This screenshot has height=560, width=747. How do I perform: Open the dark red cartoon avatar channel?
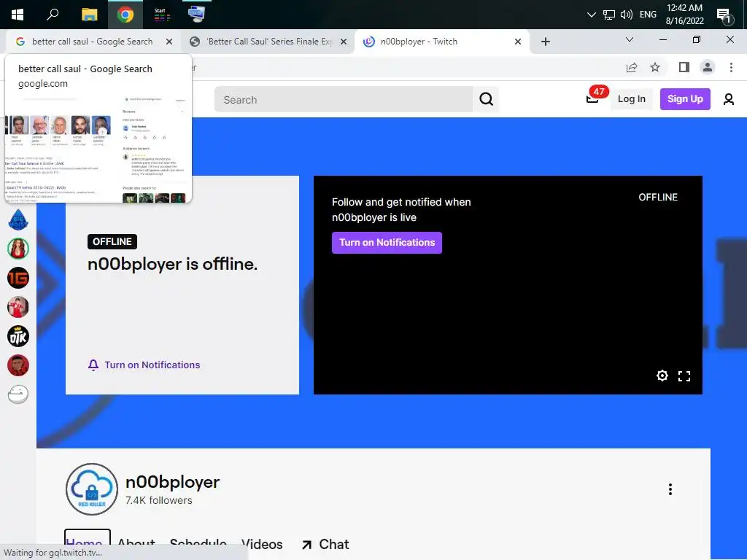coord(18,365)
